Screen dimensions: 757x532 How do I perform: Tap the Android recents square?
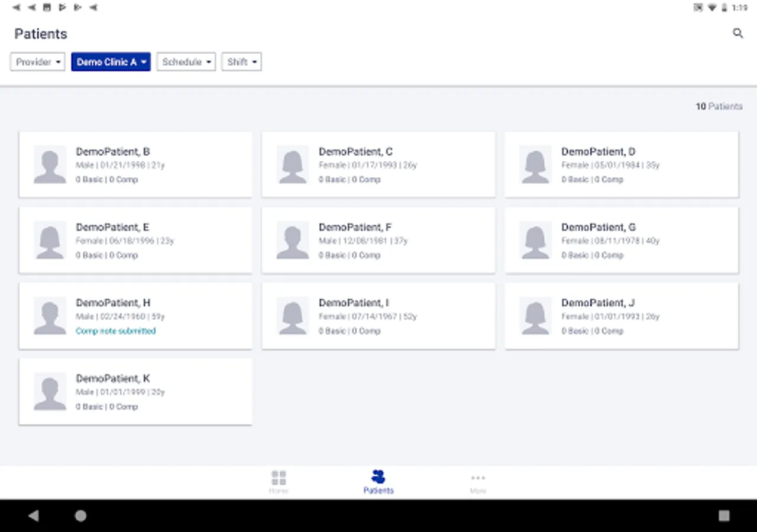click(x=724, y=515)
